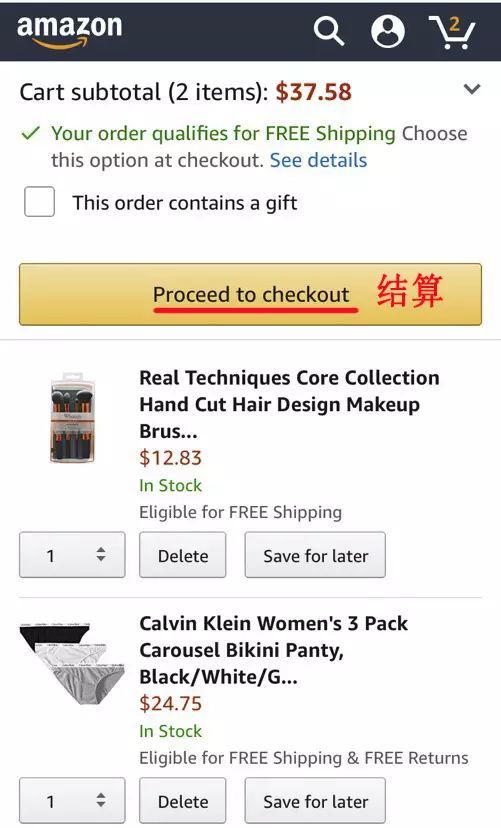Tick the 'This order contains a gift' checkbox
This screenshot has width=501, height=828.
tap(40, 202)
